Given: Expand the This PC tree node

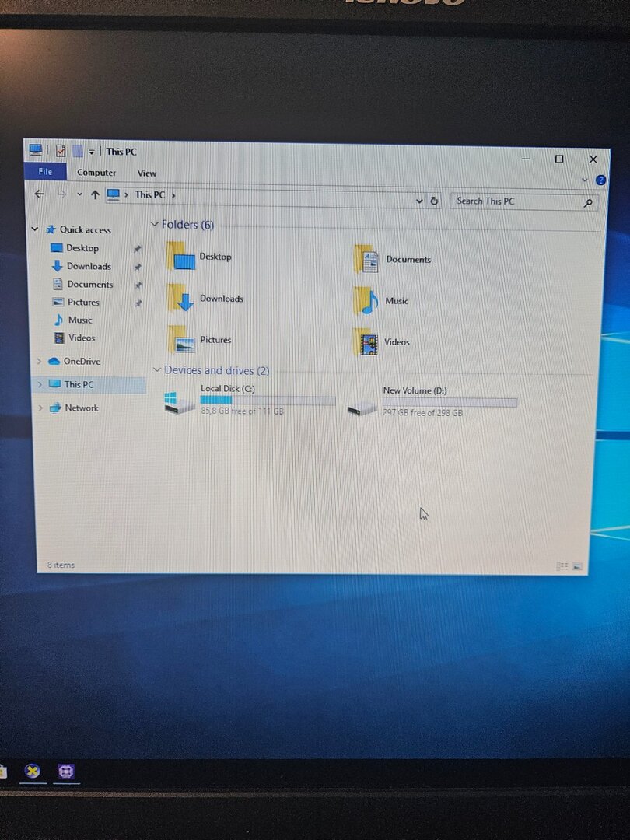Looking at the screenshot, I should pyautogui.click(x=40, y=384).
